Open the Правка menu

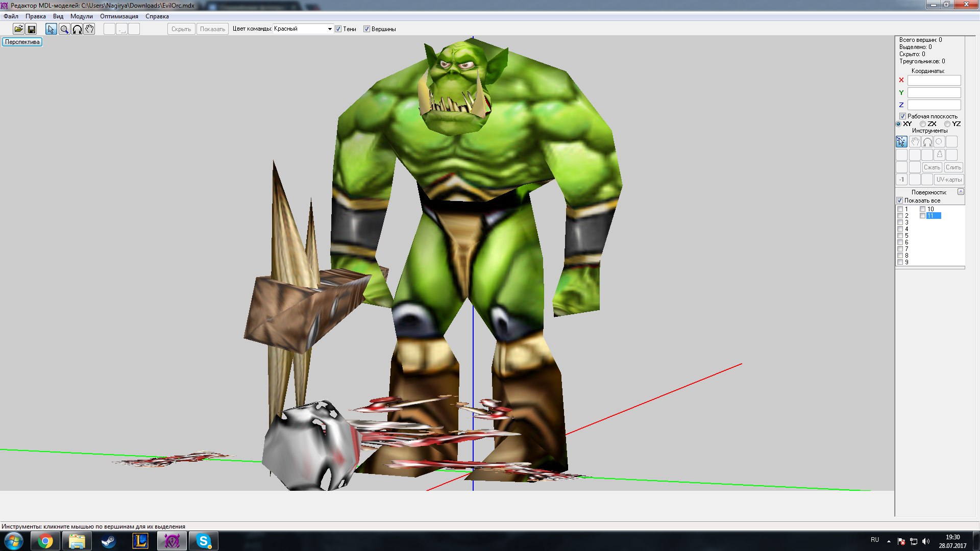(36, 16)
